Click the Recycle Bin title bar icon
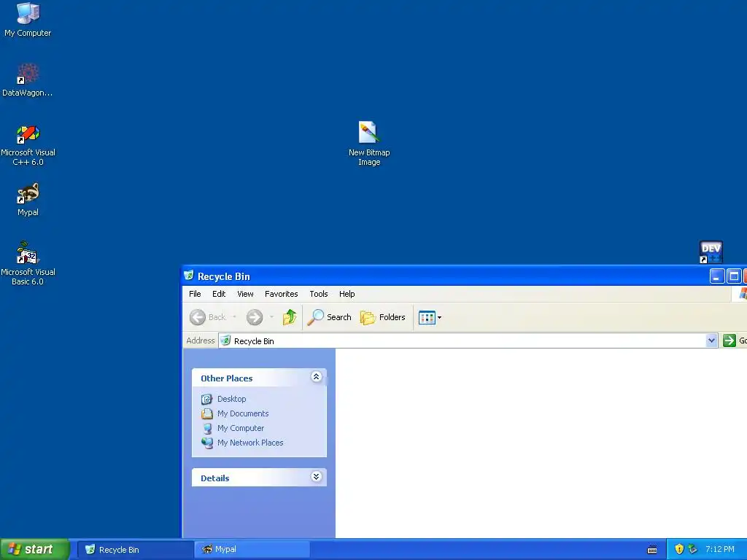Image resolution: width=747 pixels, height=560 pixels. click(x=189, y=276)
